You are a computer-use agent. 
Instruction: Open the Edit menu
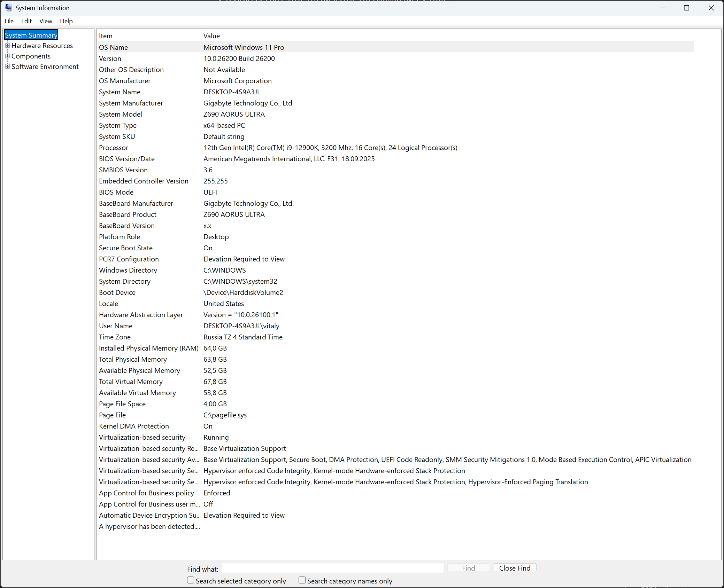tap(26, 21)
